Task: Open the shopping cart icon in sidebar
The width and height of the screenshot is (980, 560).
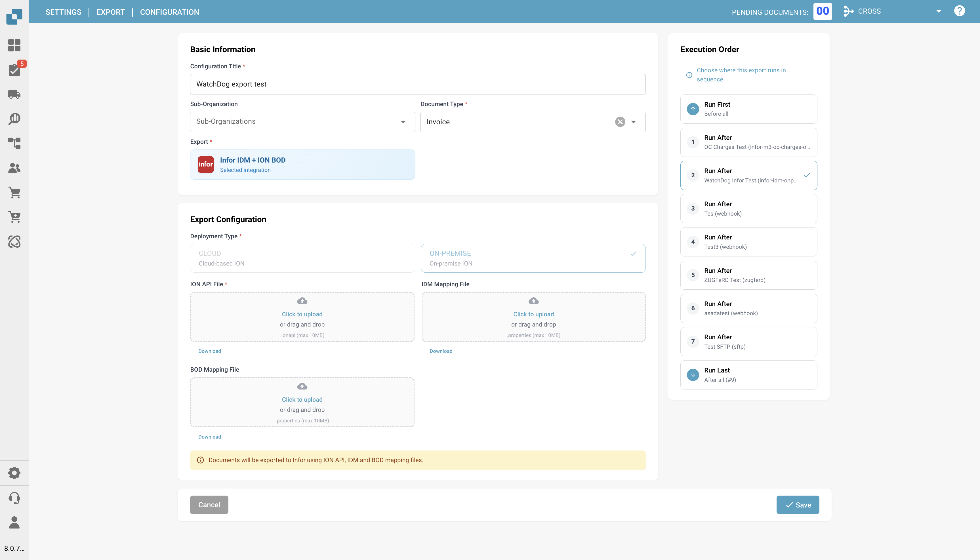Action: 14,192
